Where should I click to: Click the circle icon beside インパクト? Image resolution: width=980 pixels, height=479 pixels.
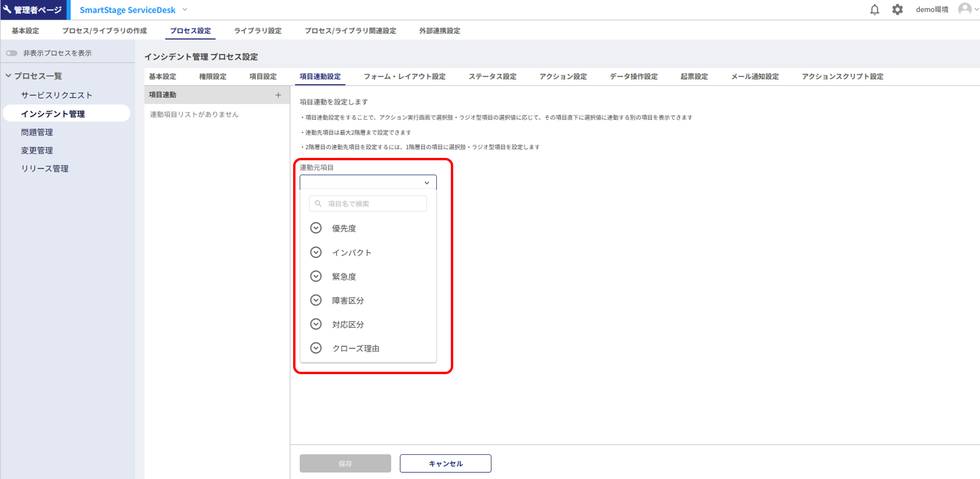click(316, 252)
